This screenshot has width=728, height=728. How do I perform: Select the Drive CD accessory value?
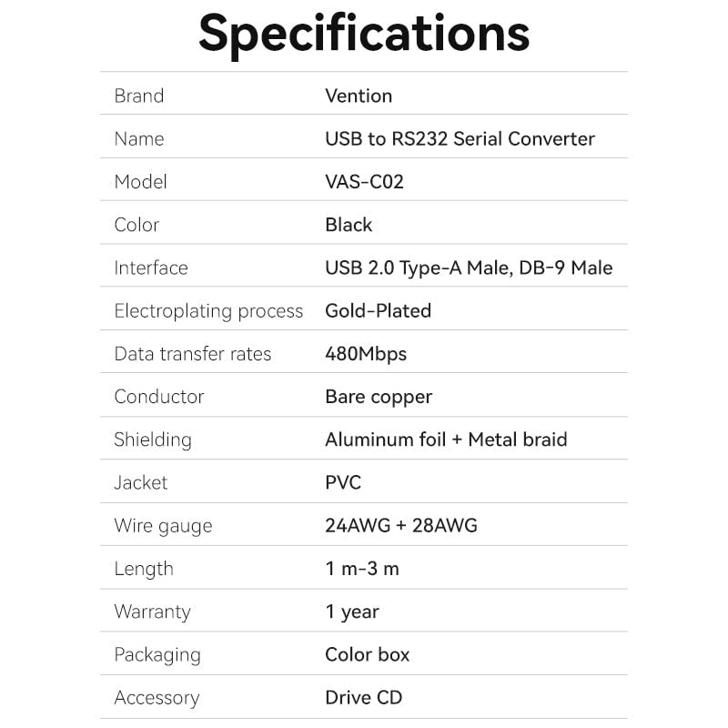pos(363,698)
